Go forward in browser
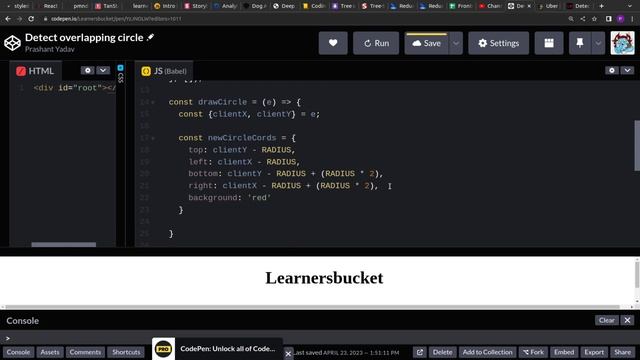Image resolution: width=640 pixels, height=360 pixels. pyautogui.click(x=19, y=19)
